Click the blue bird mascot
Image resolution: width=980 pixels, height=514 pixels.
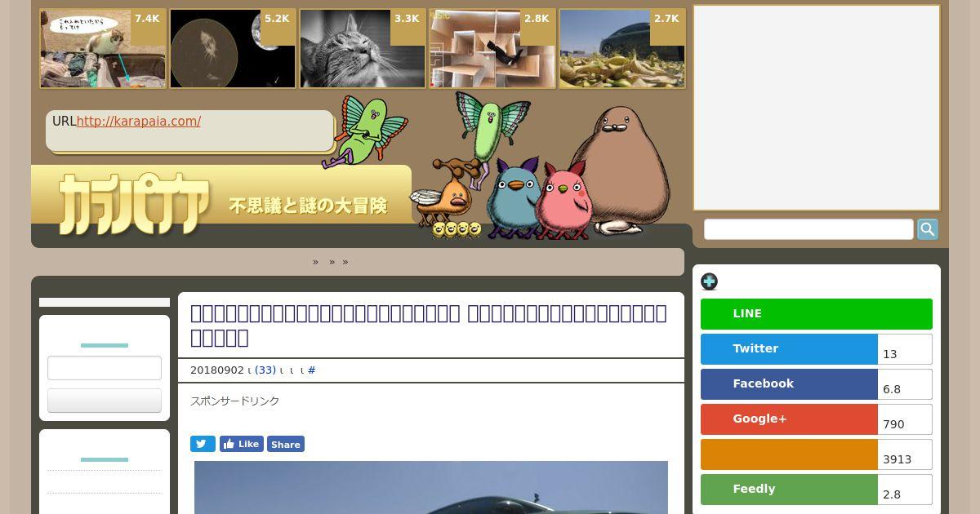512,199
